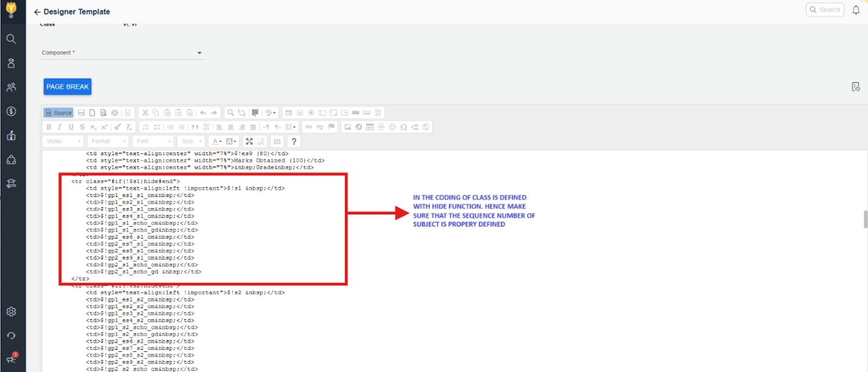
Task: Click the Find magnifier icon in toolbar
Action: (231, 113)
